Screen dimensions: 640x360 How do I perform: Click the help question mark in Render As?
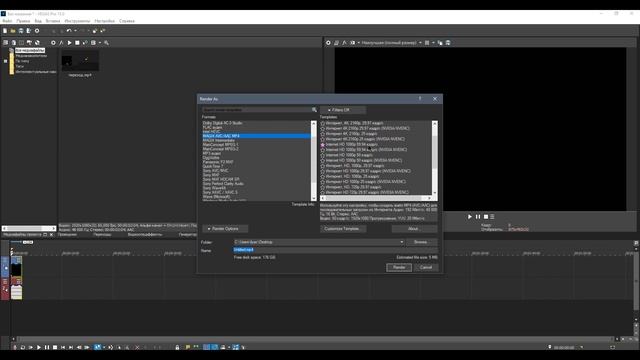pyautogui.click(x=420, y=99)
